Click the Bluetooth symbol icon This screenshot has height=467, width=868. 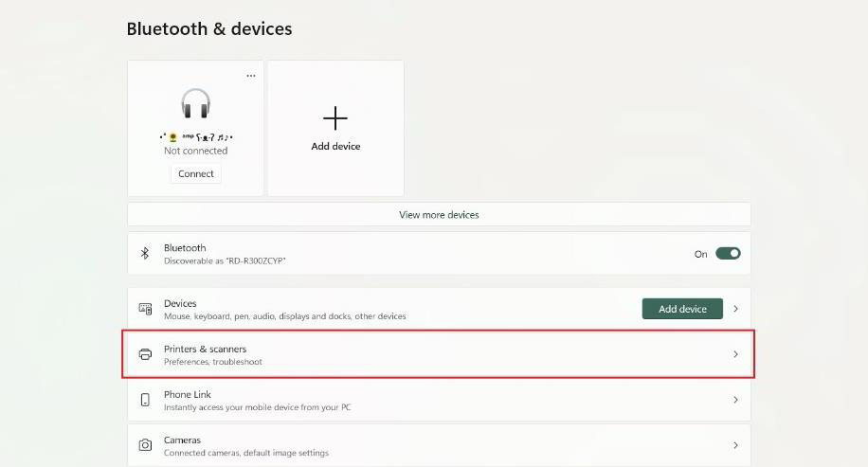(x=145, y=254)
